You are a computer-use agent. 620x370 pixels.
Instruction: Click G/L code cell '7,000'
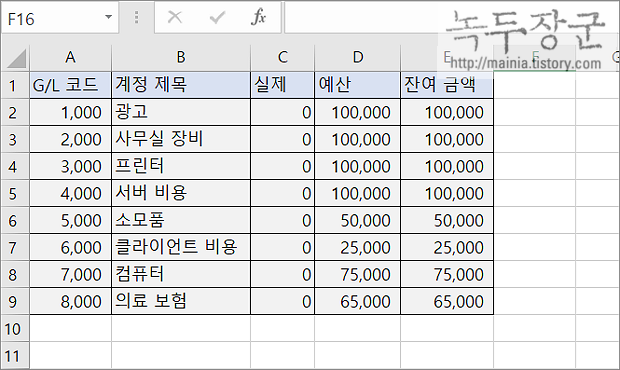tap(70, 274)
